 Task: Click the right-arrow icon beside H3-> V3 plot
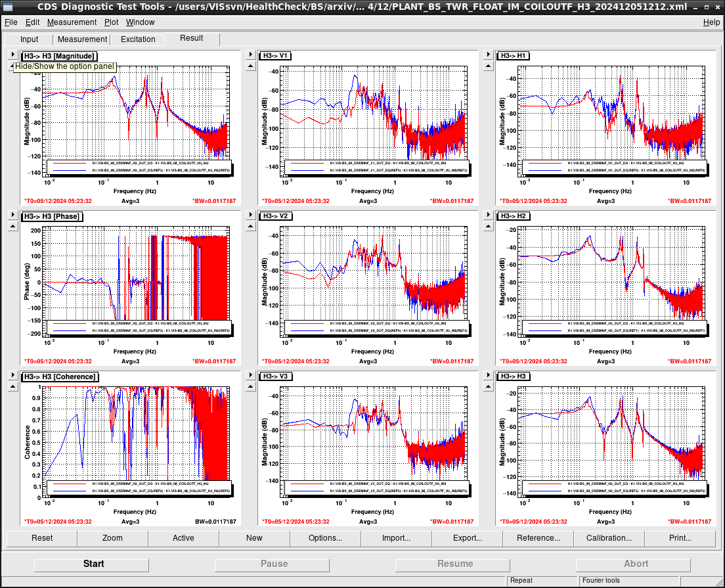coord(251,375)
